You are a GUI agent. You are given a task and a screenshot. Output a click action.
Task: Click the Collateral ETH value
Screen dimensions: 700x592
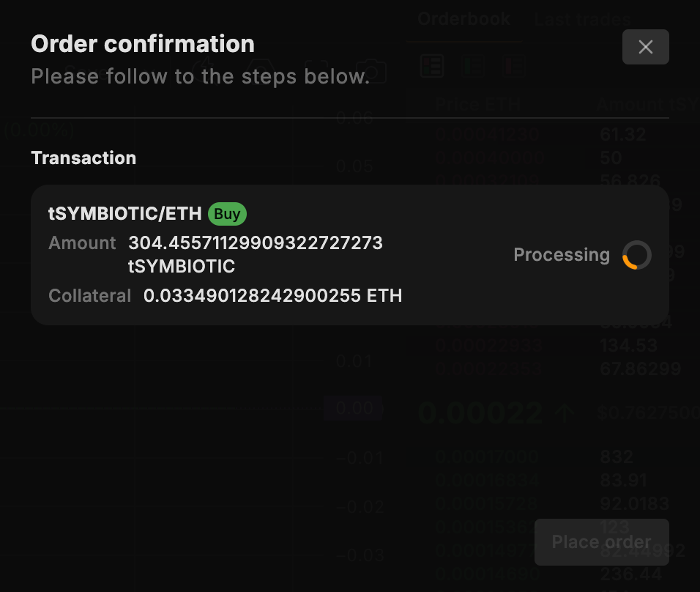(272, 296)
